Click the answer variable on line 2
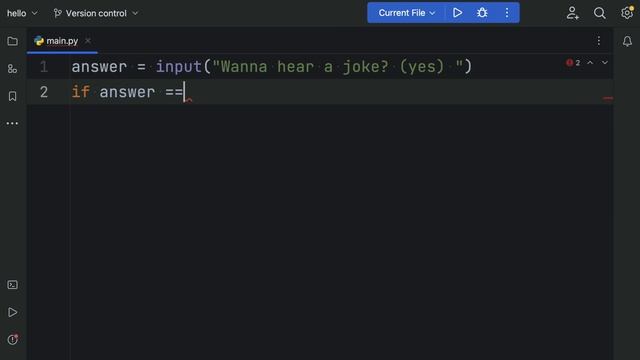640x360 pixels. 127,92
